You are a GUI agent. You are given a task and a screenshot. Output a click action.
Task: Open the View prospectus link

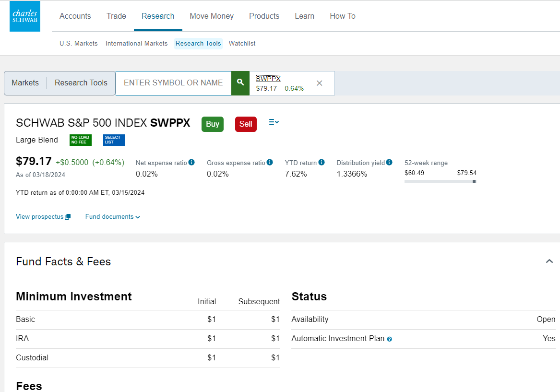(x=40, y=217)
